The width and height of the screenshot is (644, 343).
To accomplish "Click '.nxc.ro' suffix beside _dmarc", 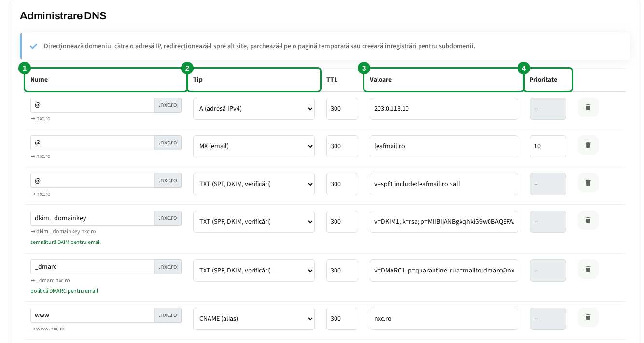I will [x=168, y=267].
